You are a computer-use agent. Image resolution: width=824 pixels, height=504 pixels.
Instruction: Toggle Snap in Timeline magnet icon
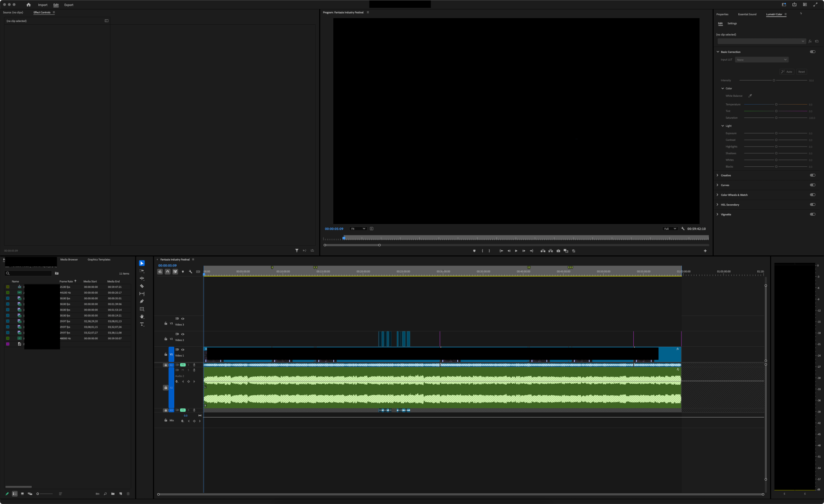[167, 272]
